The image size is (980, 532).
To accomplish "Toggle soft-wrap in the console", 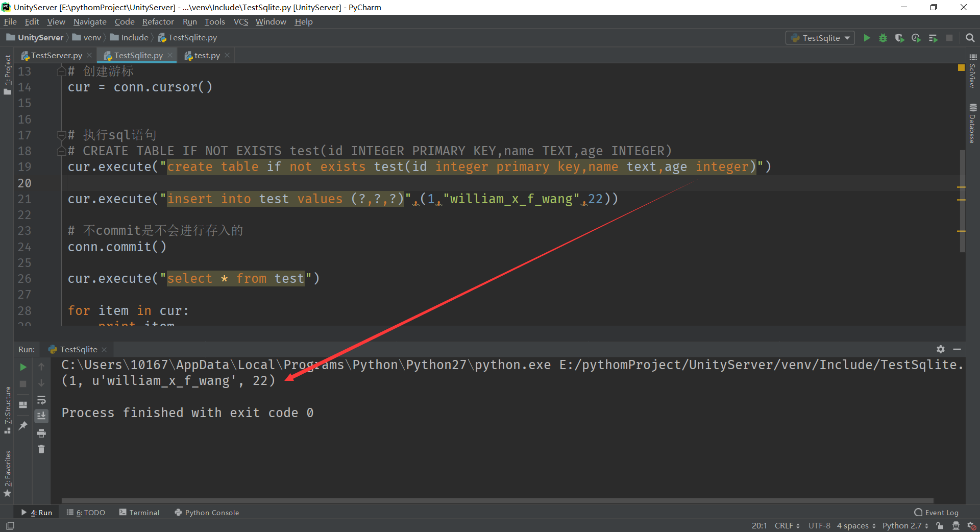I will point(41,400).
